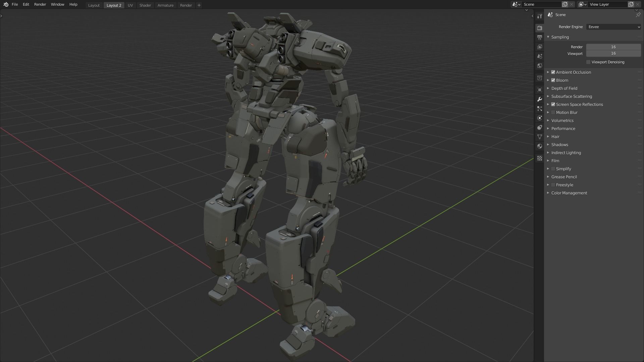Screen dimensions: 644x362
Task: Open the Modifiers properties tab
Action: pyautogui.click(x=539, y=99)
